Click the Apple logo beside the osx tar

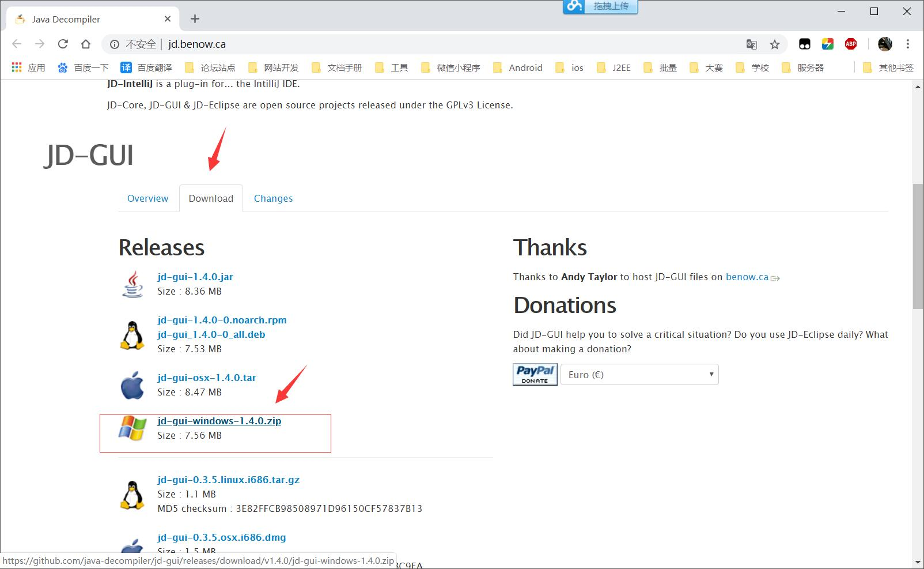132,385
